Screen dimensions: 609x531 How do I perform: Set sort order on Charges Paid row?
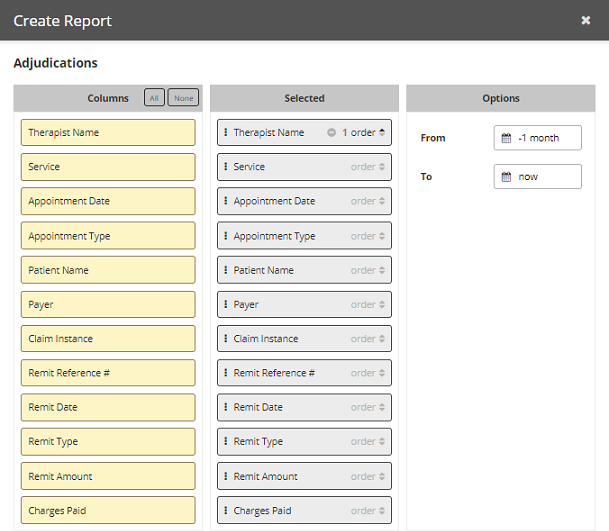point(367,510)
